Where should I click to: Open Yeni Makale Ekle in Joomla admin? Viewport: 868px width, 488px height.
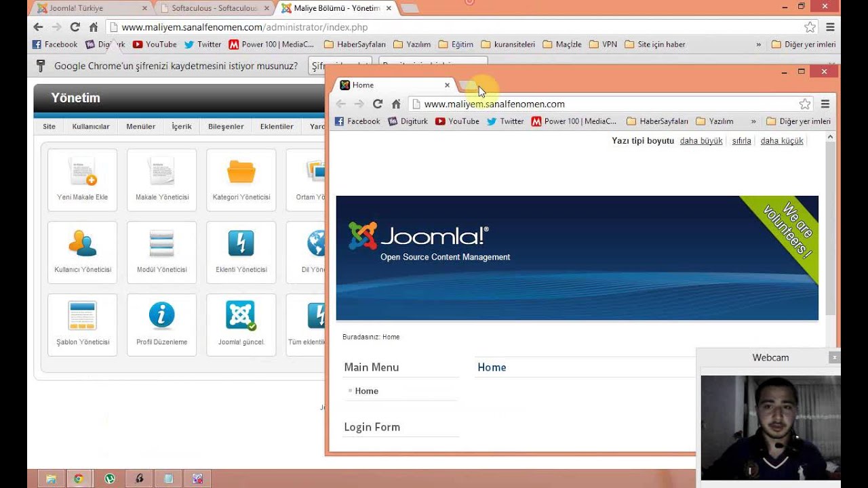point(82,180)
